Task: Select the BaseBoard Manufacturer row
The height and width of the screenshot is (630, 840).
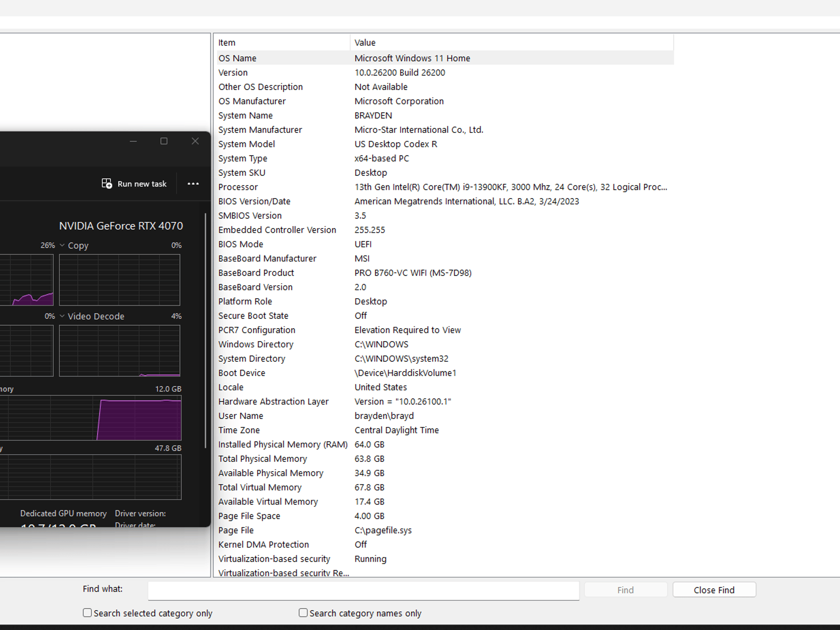Action: [445, 259]
